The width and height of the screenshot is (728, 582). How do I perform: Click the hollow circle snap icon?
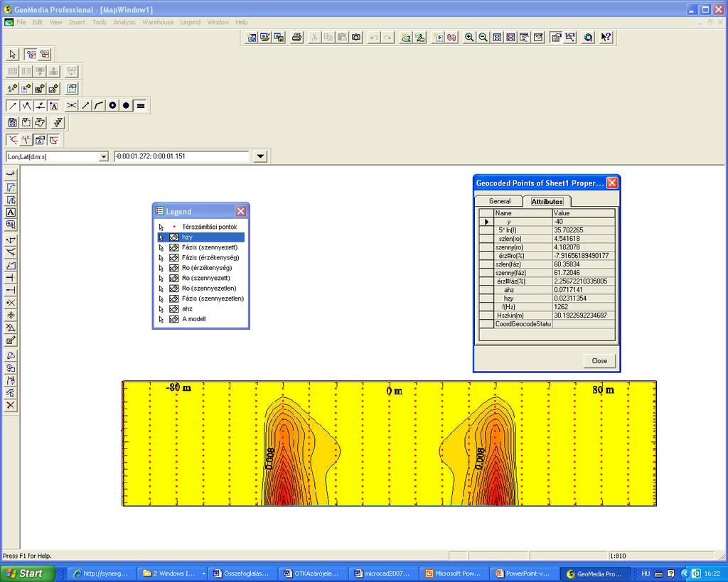point(113,106)
